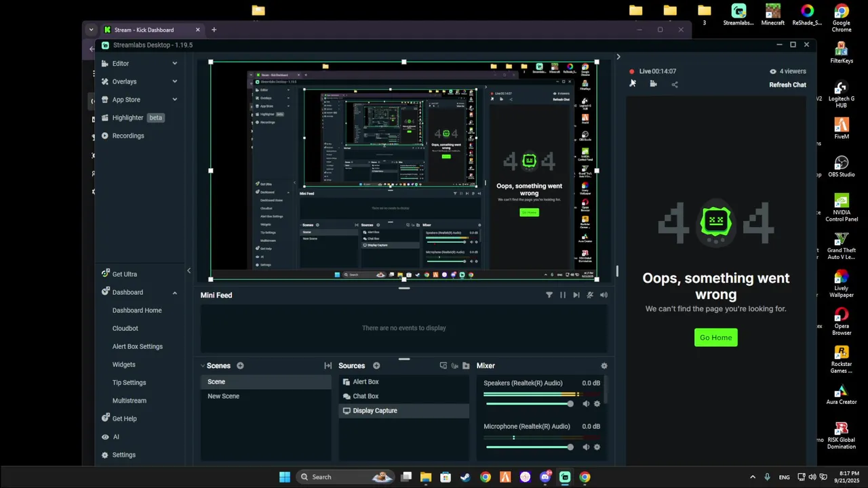Open Editor in sidebar
This screenshot has height=488, width=868.
pyautogui.click(x=121, y=64)
